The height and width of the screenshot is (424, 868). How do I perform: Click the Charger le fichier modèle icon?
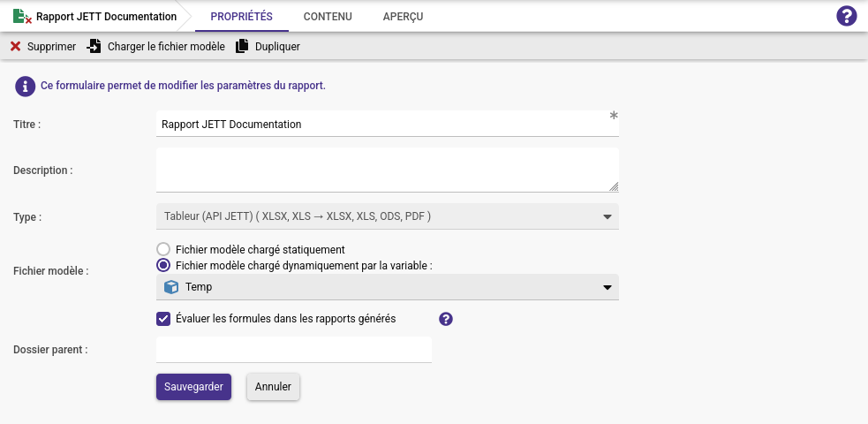[94, 47]
